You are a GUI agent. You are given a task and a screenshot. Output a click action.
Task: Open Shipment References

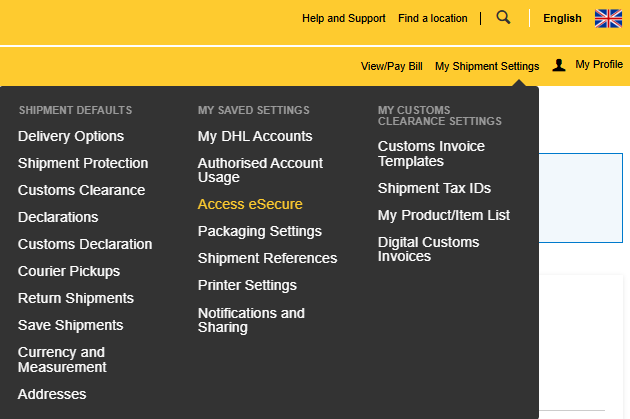(267, 258)
